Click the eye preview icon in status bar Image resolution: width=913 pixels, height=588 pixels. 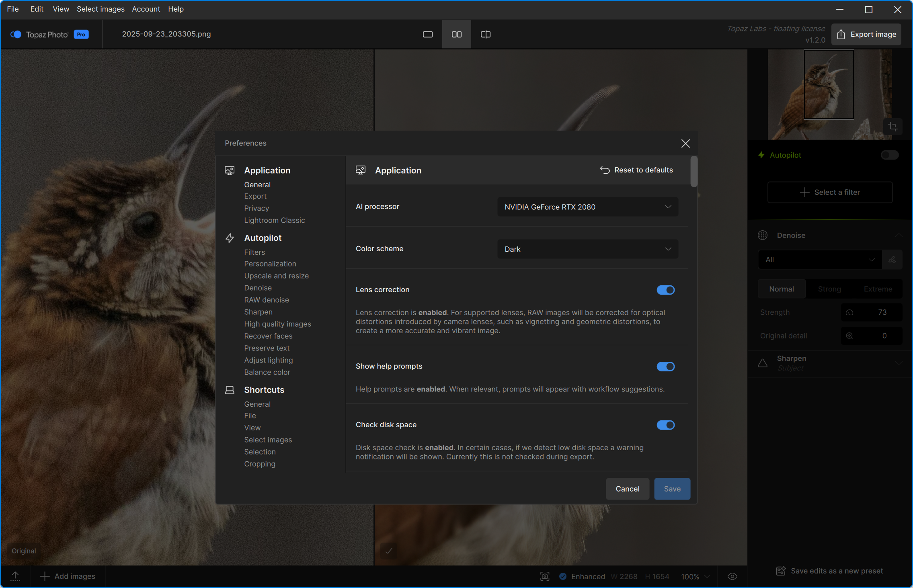tap(732, 576)
